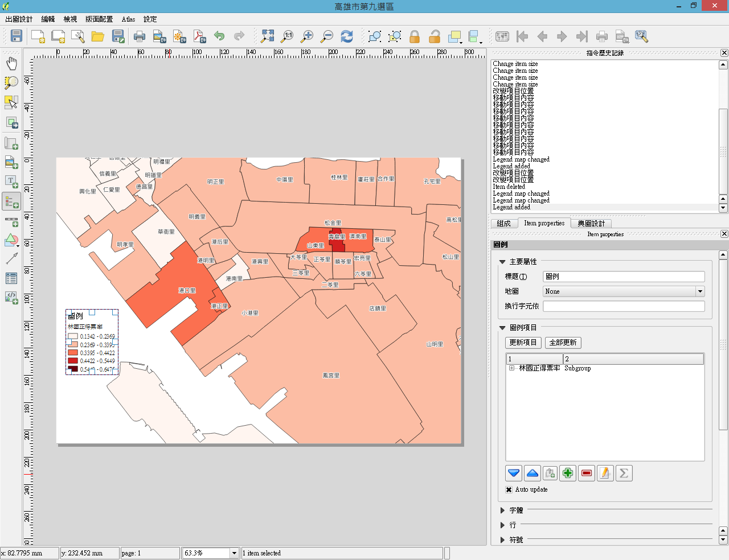Expand the 字體 section
Viewport: 729px width, 560px height.
coord(502,510)
